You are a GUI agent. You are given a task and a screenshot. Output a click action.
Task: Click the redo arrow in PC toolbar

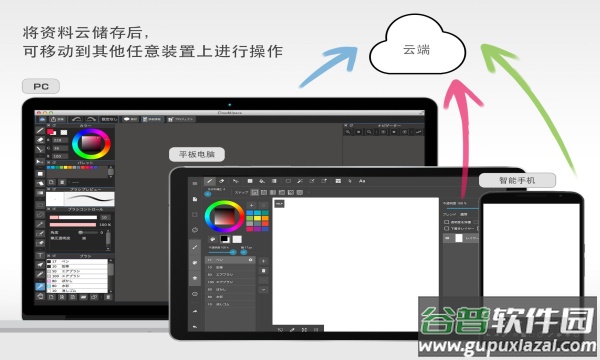[91, 119]
